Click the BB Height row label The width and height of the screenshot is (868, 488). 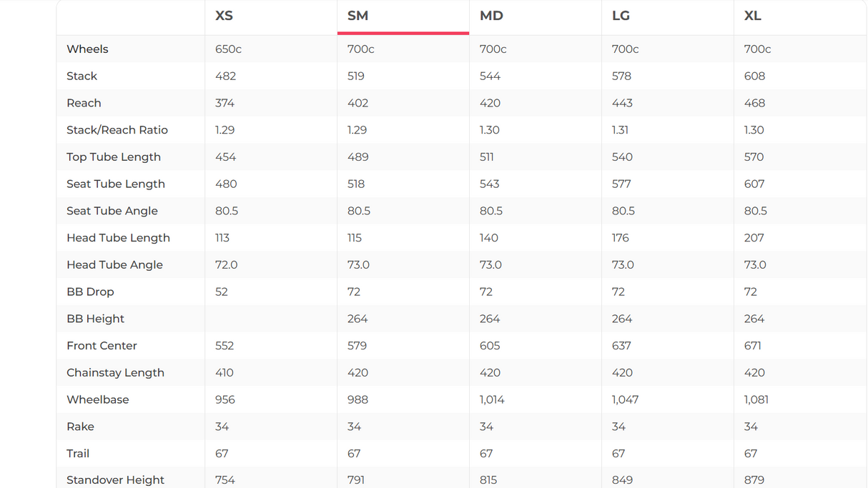click(x=95, y=319)
